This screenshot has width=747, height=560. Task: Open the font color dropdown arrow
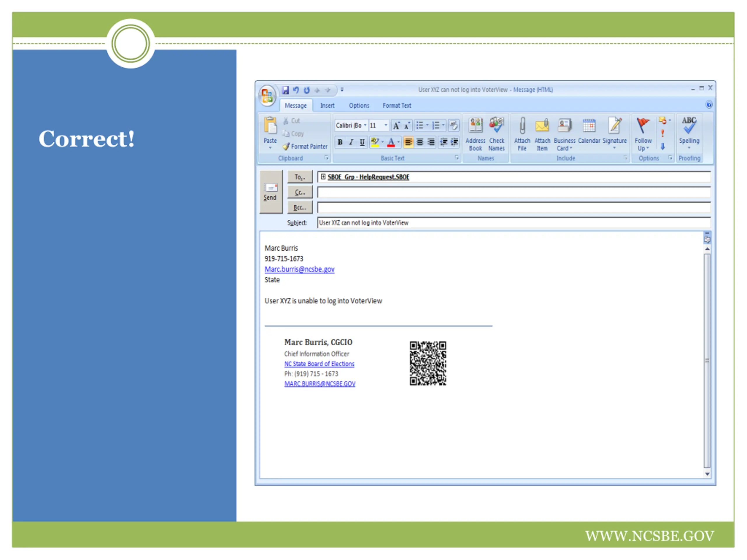[399, 142]
